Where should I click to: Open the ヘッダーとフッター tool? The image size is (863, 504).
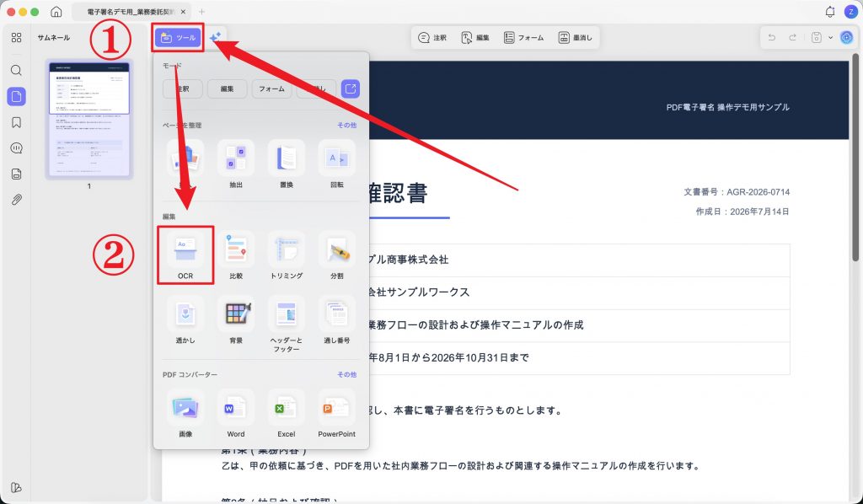(287, 324)
